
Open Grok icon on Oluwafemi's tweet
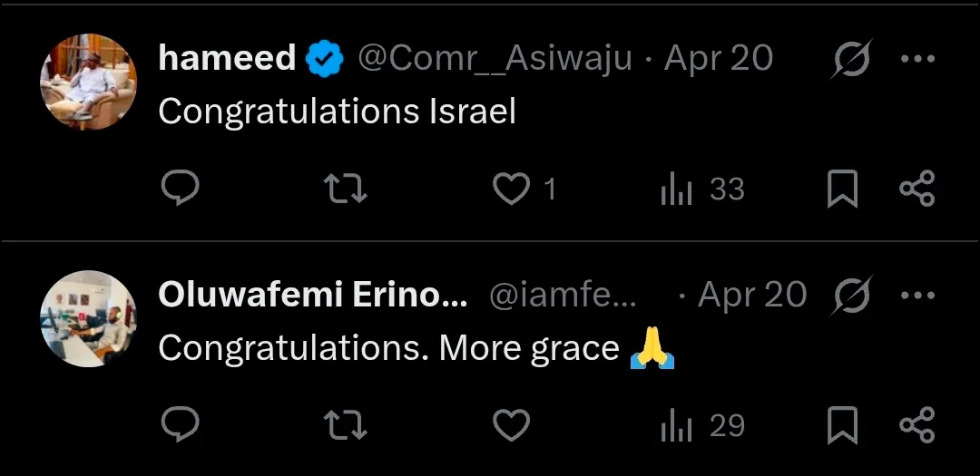click(852, 296)
